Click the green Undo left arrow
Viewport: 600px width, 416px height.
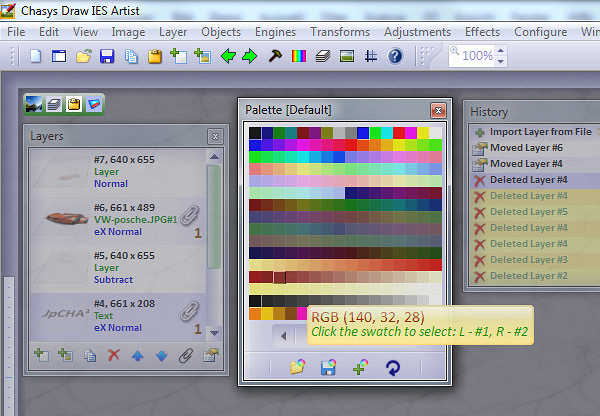[226, 56]
